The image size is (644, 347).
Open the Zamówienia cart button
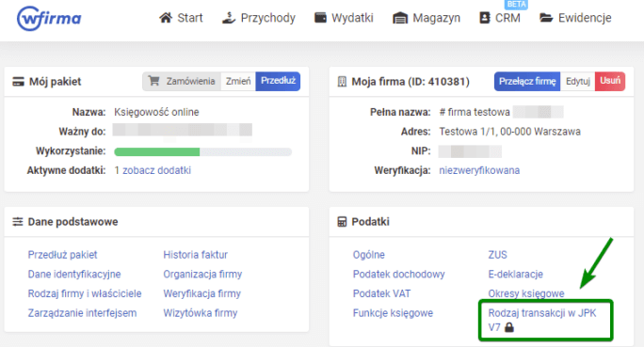point(182,81)
